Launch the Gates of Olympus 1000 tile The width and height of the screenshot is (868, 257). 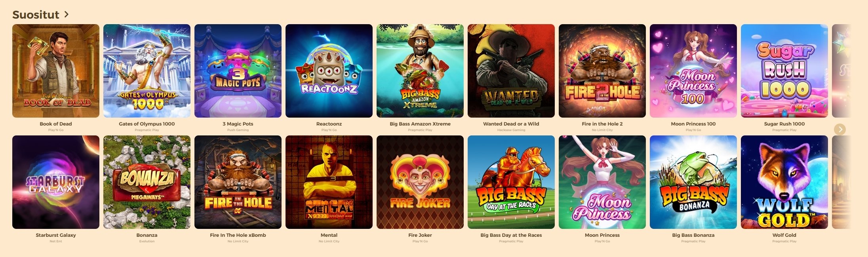147,71
